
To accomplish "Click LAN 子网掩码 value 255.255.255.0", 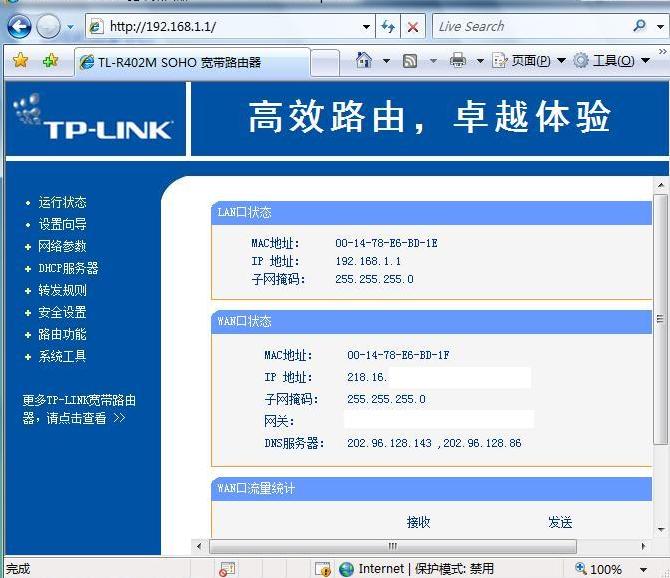I will point(374,279).
